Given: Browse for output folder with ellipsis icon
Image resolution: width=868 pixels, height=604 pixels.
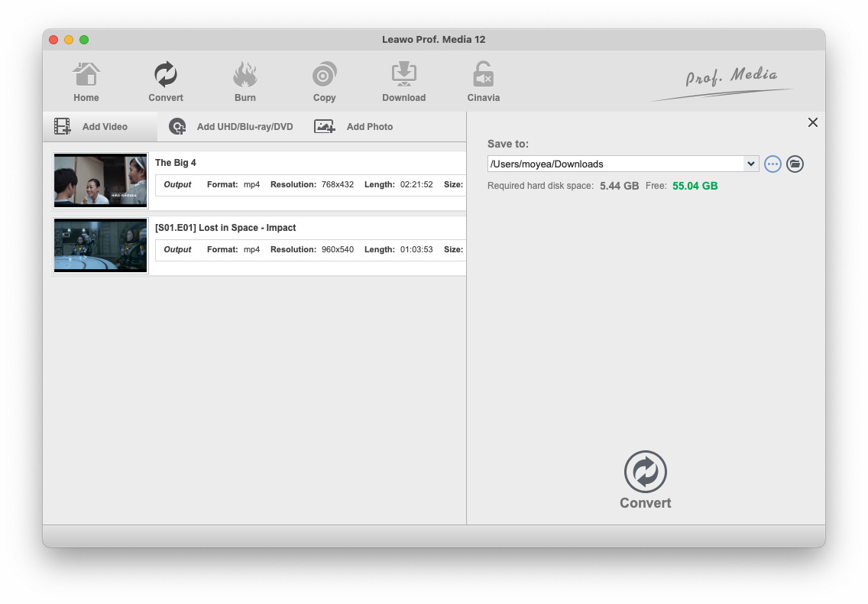Looking at the screenshot, I should 772,164.
